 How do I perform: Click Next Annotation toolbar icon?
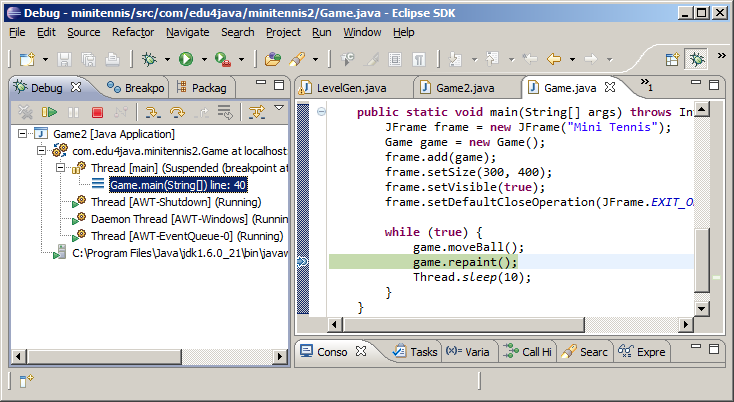[455, 59]
